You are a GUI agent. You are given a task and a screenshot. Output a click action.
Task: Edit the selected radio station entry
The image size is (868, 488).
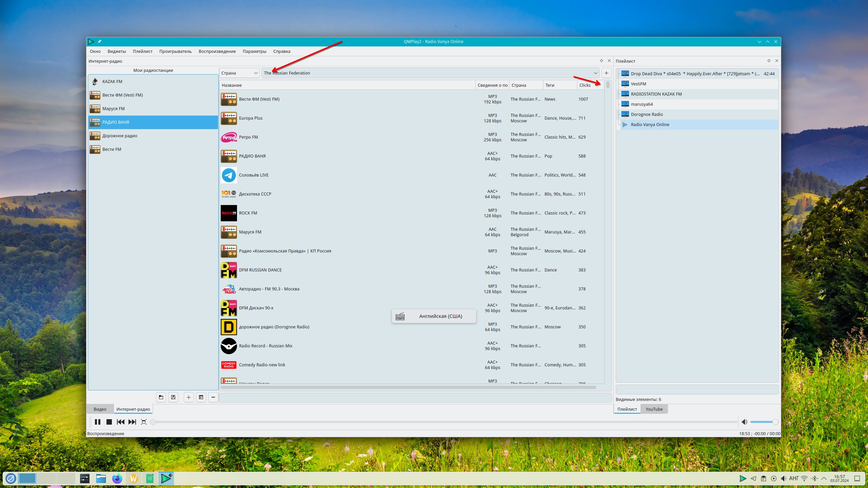pos(201,397)
